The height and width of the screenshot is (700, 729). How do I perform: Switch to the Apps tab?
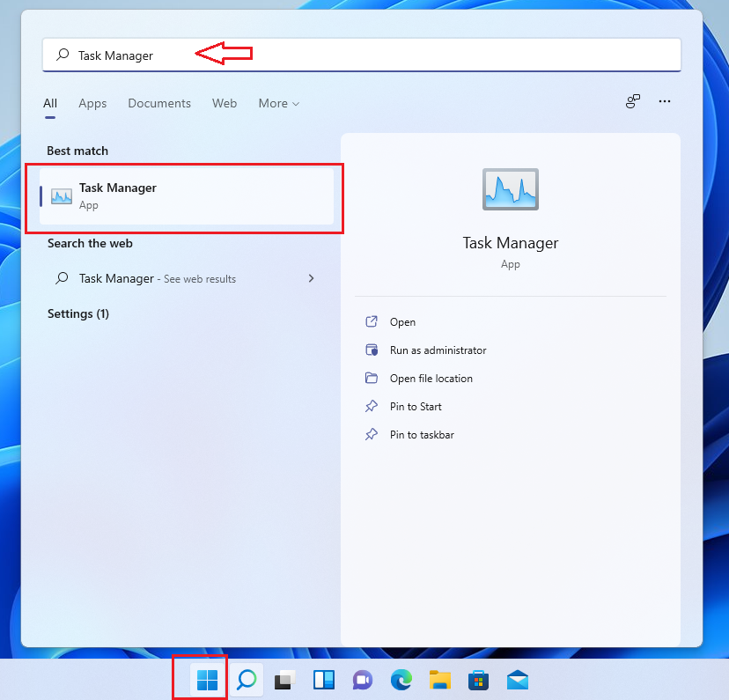[x=92, y=103]
